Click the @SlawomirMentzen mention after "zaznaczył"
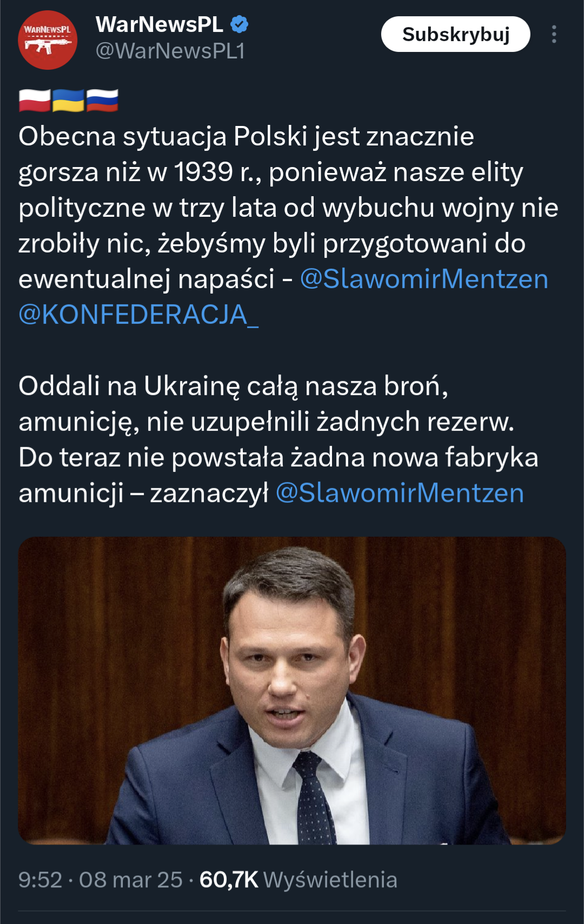 [400, 493]
